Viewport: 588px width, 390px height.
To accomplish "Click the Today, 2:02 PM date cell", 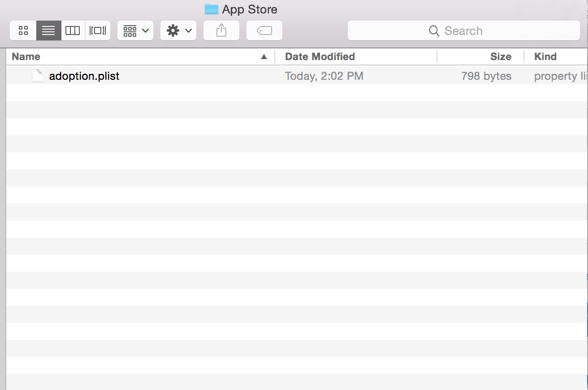I will 324,76.
